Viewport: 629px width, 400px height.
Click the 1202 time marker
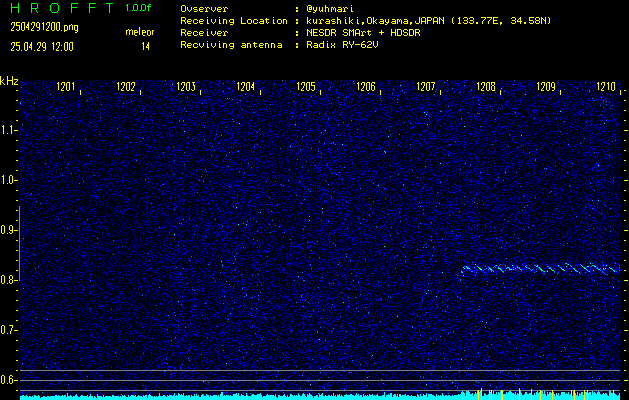[x=126, y=86]
